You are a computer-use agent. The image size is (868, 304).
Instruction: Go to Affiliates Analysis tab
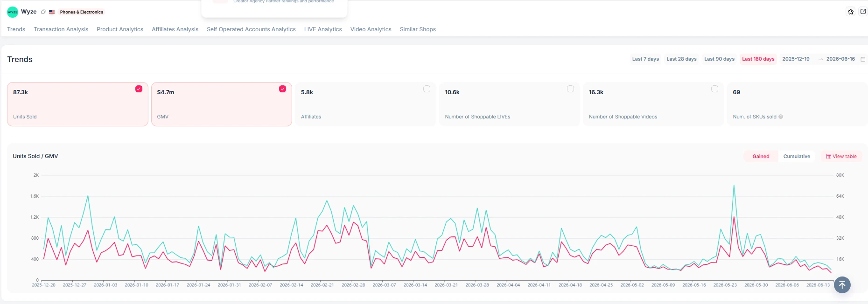tap(175, 29)
